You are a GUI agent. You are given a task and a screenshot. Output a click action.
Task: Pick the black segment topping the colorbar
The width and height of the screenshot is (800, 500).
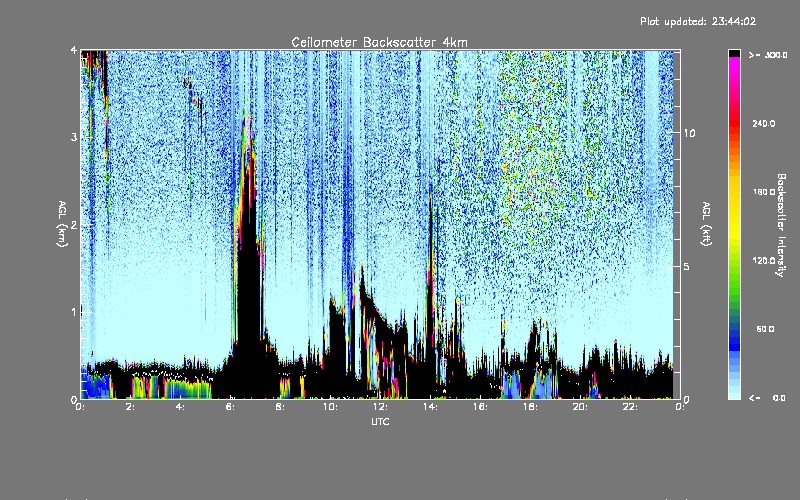tap(734, 53)
